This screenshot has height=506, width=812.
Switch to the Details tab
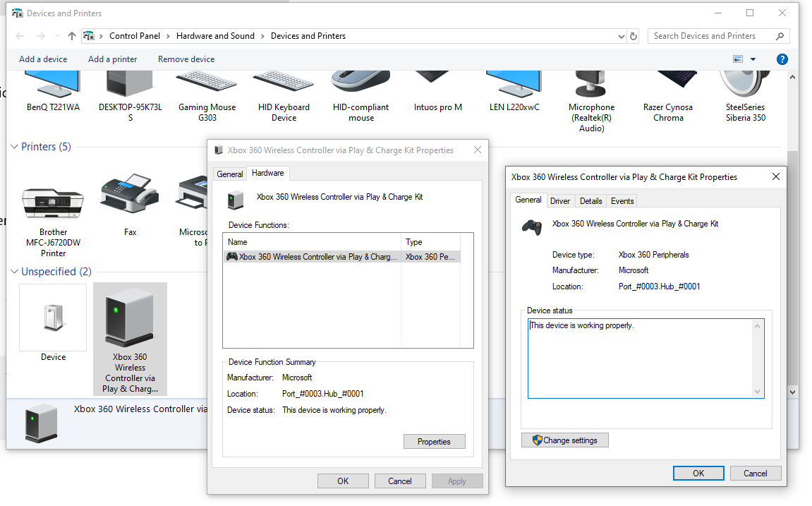click(591, 201)
